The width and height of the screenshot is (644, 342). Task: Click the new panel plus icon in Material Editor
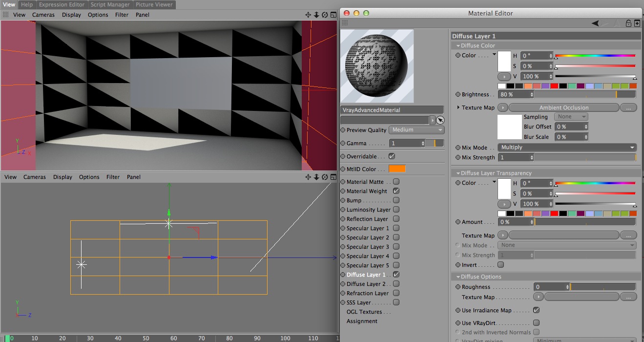point(637,23)
